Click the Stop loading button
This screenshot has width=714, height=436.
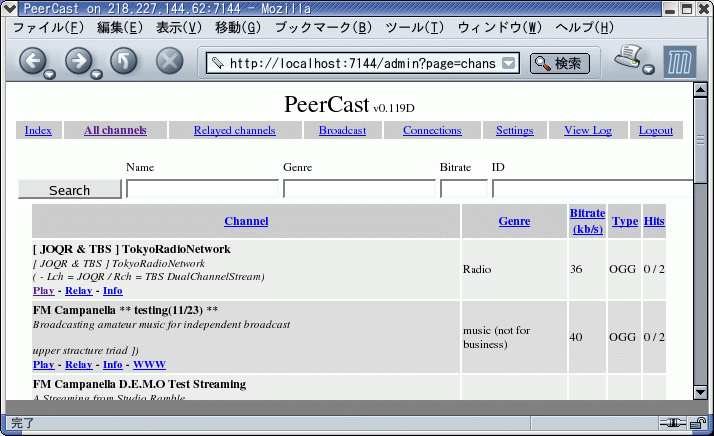pyautogui.click(x=169, y=61)
